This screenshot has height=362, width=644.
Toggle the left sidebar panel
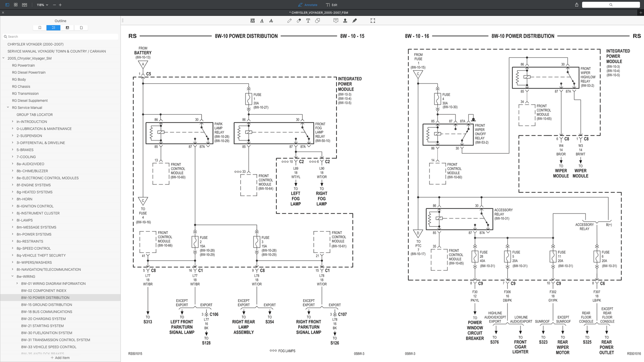tap(7, 5)
